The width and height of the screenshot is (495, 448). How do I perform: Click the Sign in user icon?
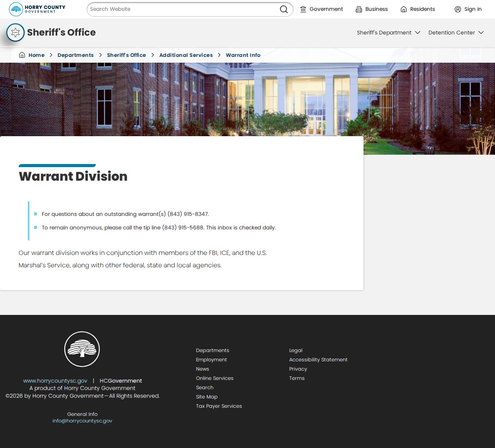[458, 9]
